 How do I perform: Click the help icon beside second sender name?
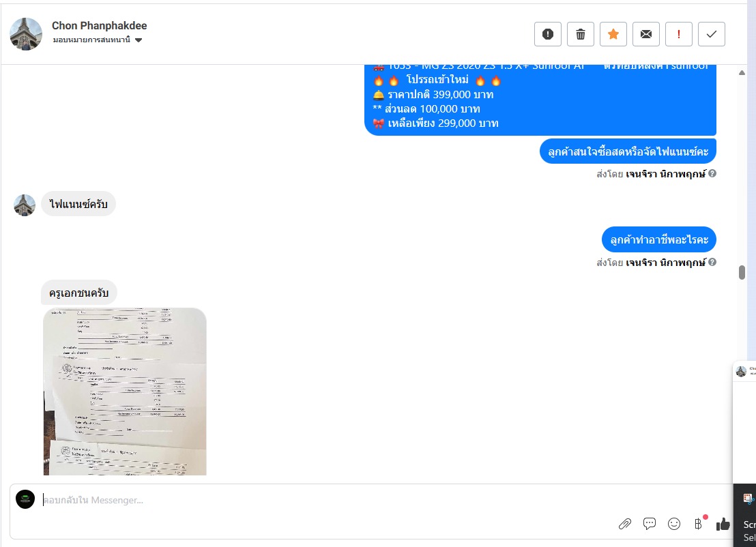click(x=712, y=262)
